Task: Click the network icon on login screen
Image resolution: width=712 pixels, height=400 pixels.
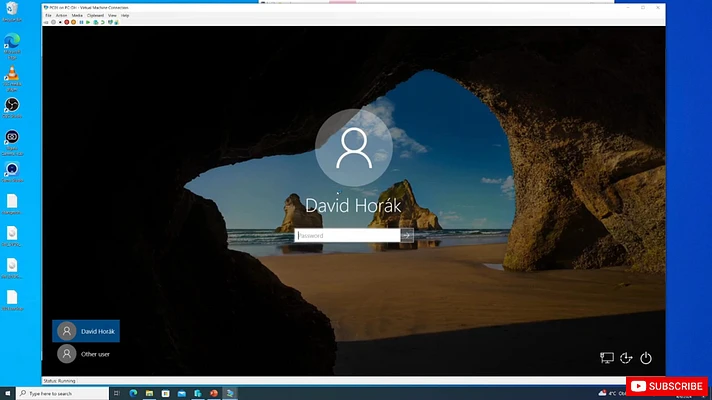Action: coord(606,358)
